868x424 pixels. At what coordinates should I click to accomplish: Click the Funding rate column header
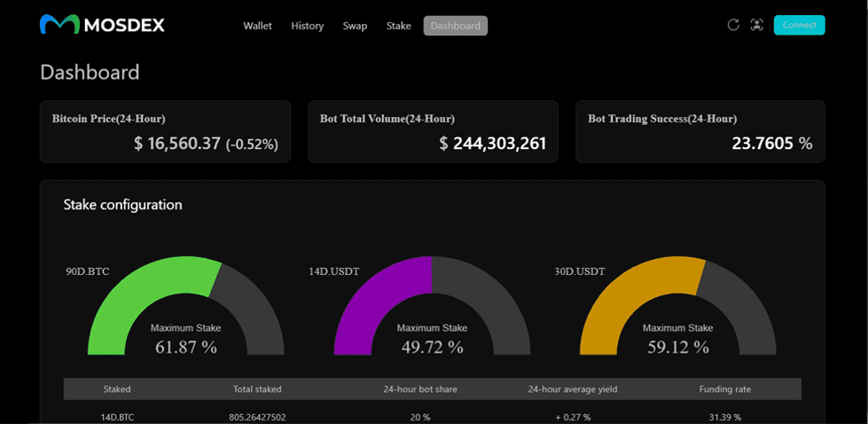click(725, 389)
